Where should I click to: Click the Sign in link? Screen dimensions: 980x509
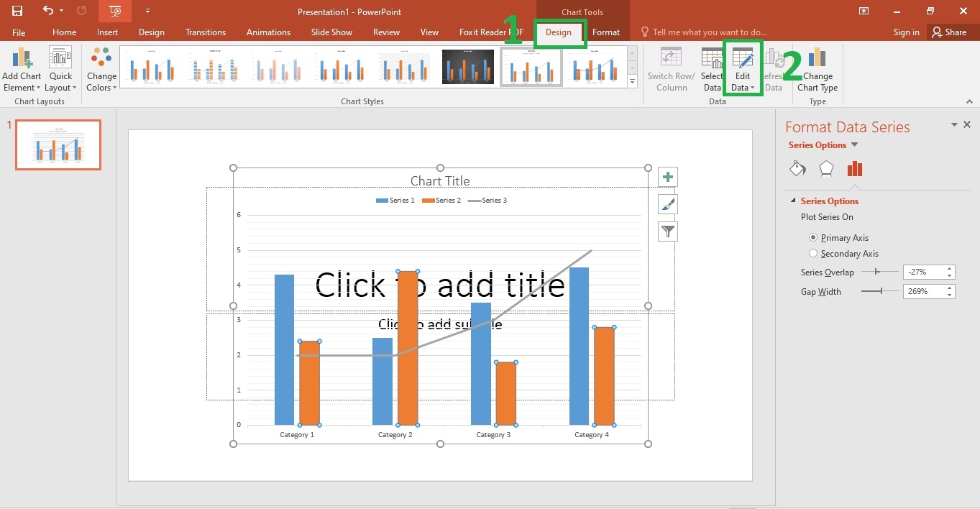click(906, 32)
